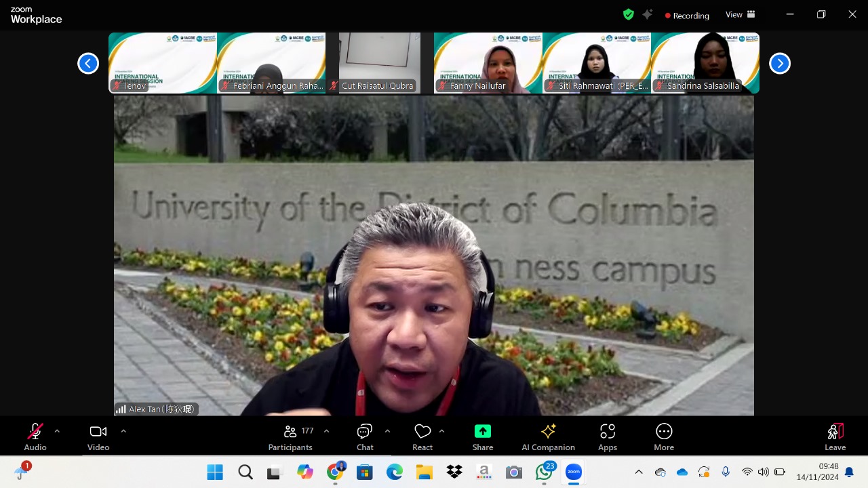This screenshot has width=868, height=488.
Task: Select Fanny Nailufar video thumbnail
Action: point(488,63)
